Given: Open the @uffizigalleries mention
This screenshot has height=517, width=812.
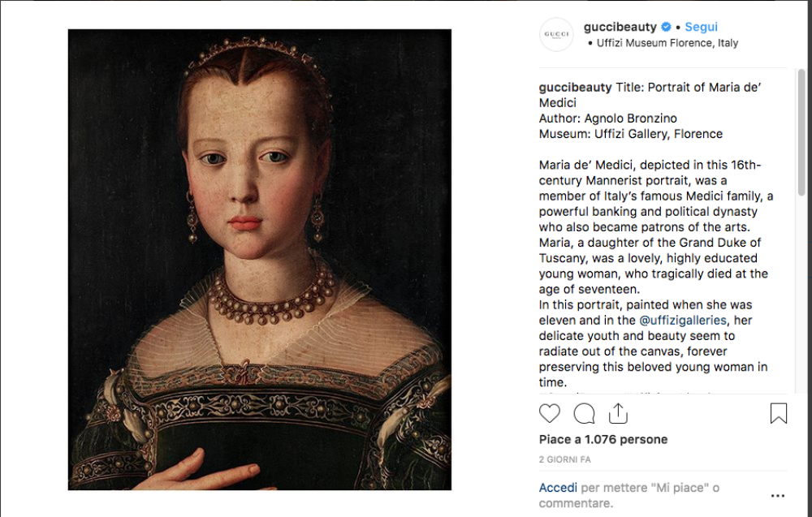Looking at the screenshot, I should coord(689,321).
